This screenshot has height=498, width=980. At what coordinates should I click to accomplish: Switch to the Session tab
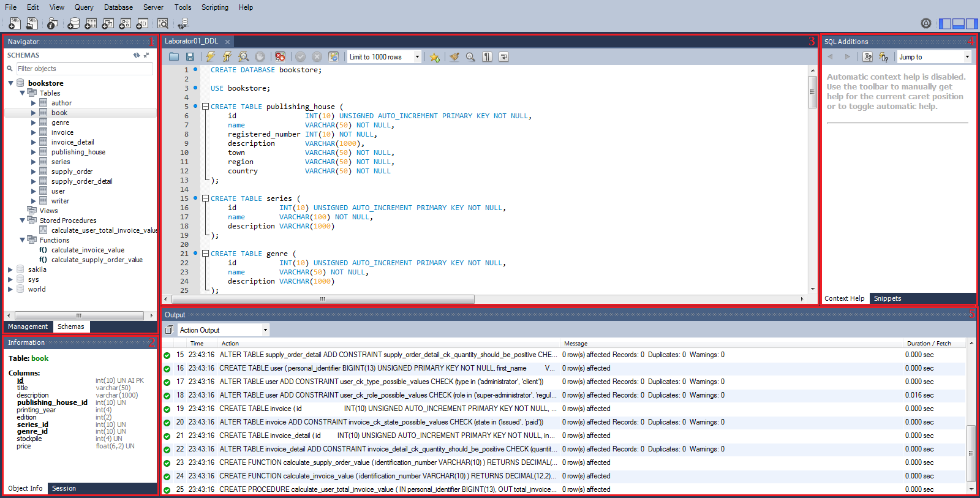tap(64, 489)
